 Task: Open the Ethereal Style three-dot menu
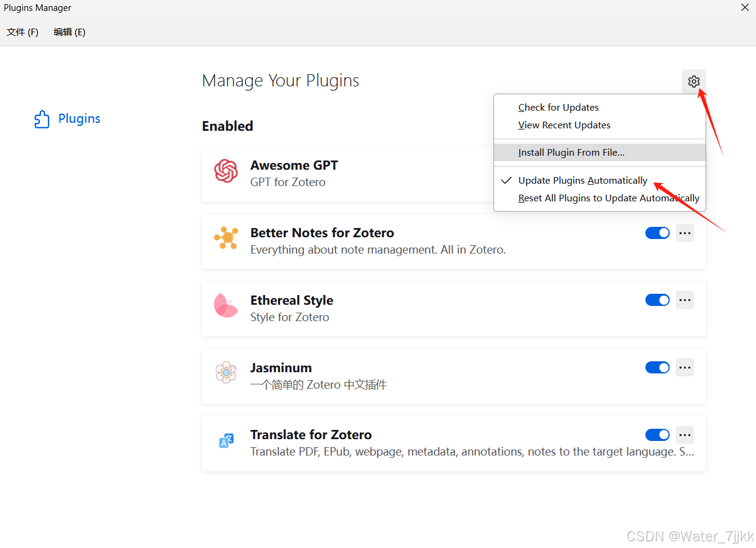[685, 300]
